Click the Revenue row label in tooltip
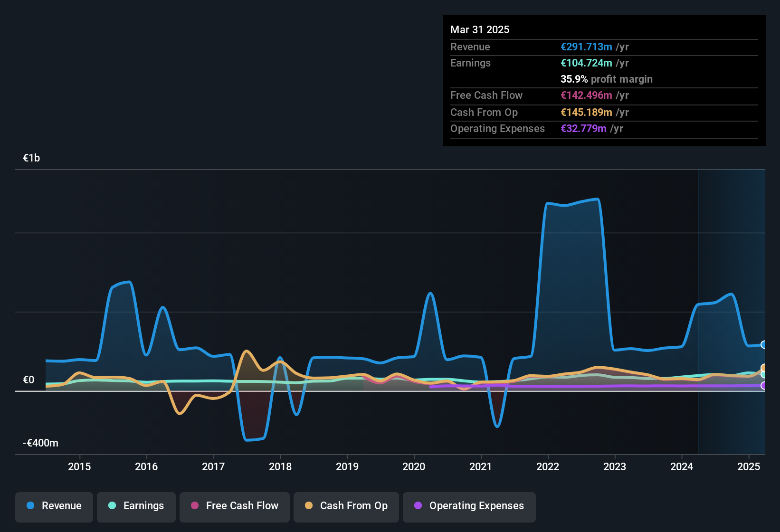 [x=470, y=47]
